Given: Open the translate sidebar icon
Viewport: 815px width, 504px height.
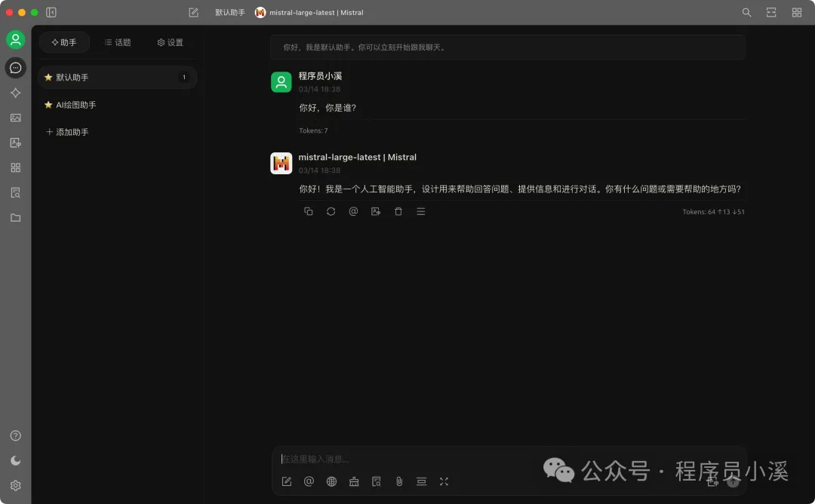Looking at the screenshot, I should coord(16,143).
